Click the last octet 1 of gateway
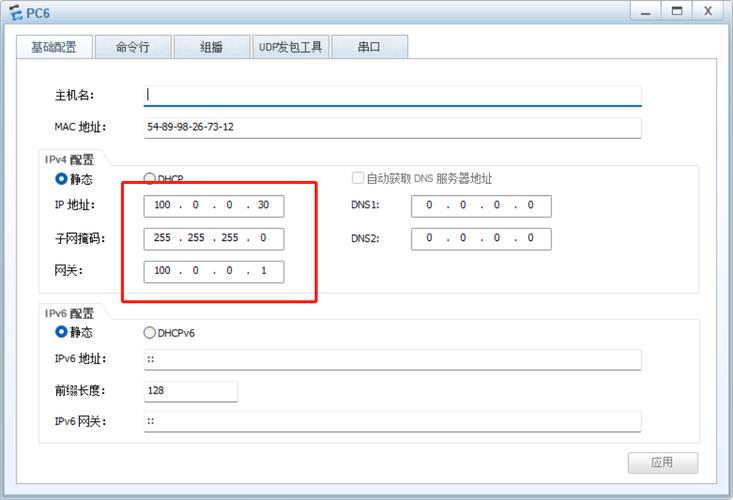 [264, 271]
